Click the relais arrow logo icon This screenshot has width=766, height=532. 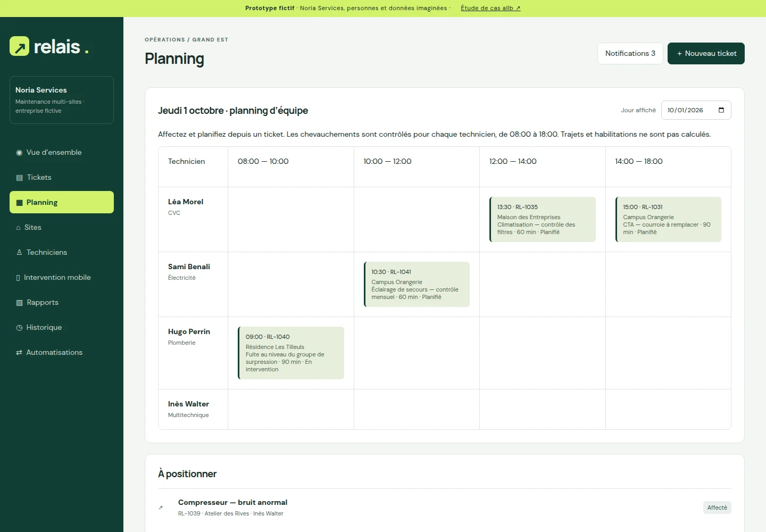click(20, 46)
